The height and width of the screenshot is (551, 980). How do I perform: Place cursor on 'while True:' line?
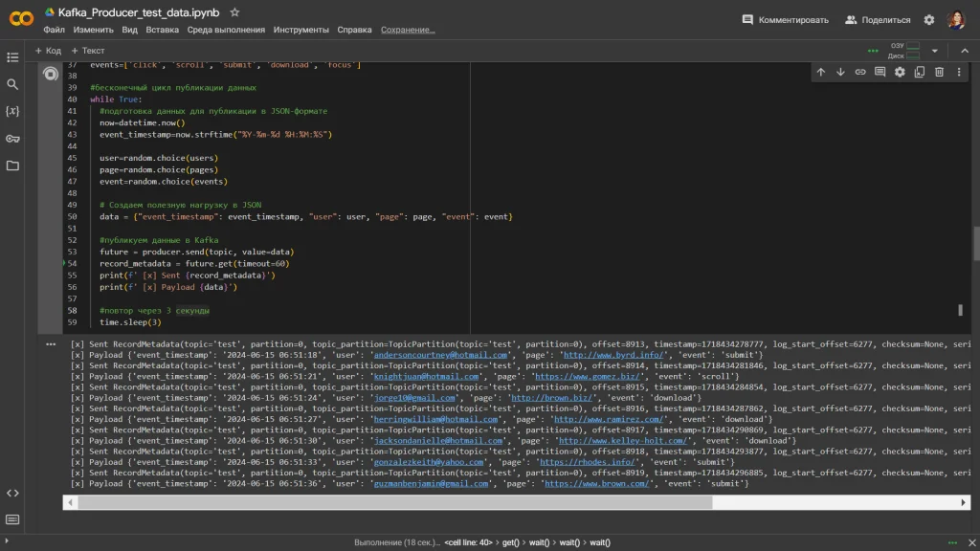click(116, 99)
